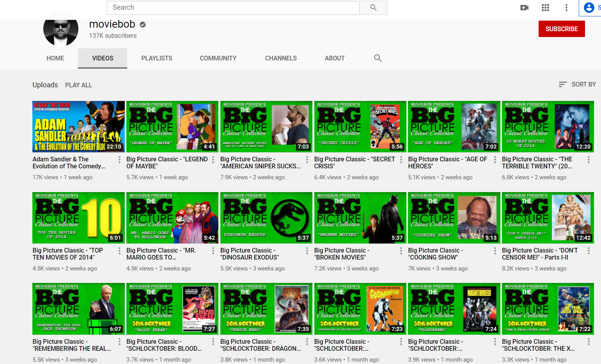601x364 pixels.
Task: Open options menu for THE TERRIBLE TWENTY video
Action: click(589, 159)
